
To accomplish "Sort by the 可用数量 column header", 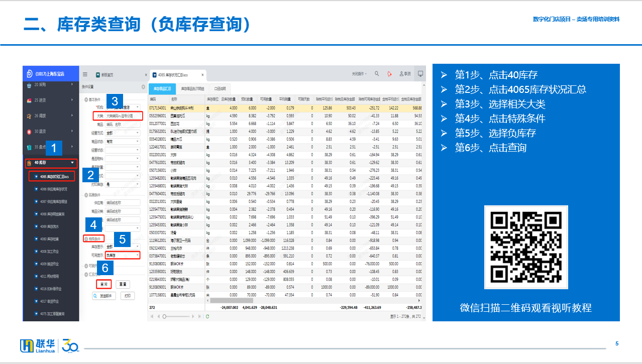I will click(x=265, y=99).
